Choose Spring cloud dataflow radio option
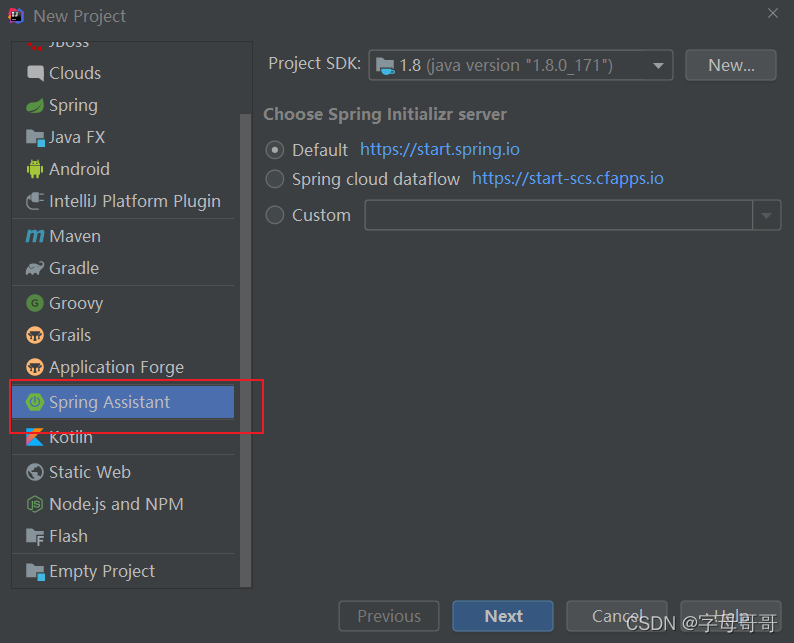 coord(275,179)
